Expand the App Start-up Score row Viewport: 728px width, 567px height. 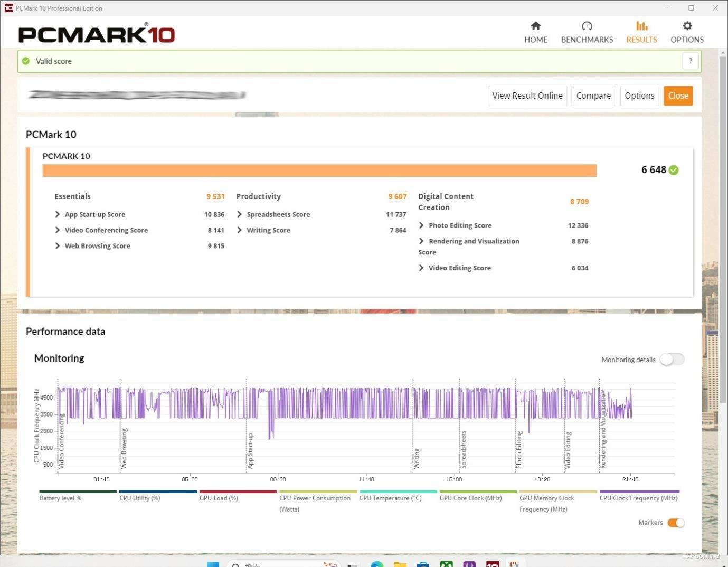[58, 214]
